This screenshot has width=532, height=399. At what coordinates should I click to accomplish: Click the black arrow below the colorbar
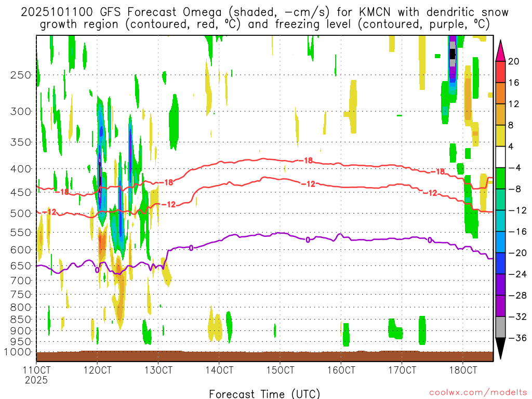tap(500, 349)
